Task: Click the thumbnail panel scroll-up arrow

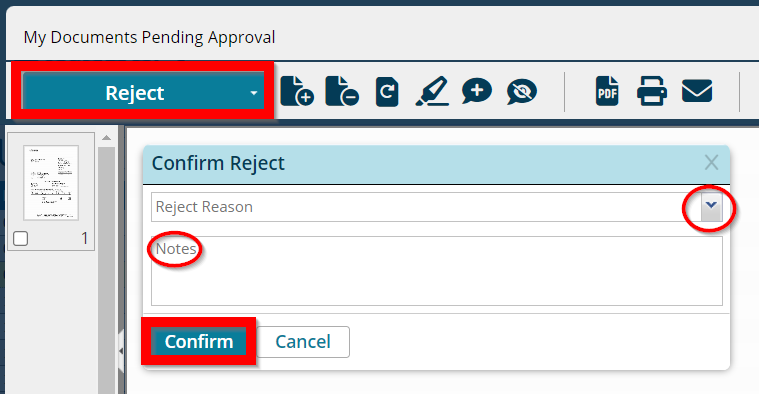Action: pos(106,138)
